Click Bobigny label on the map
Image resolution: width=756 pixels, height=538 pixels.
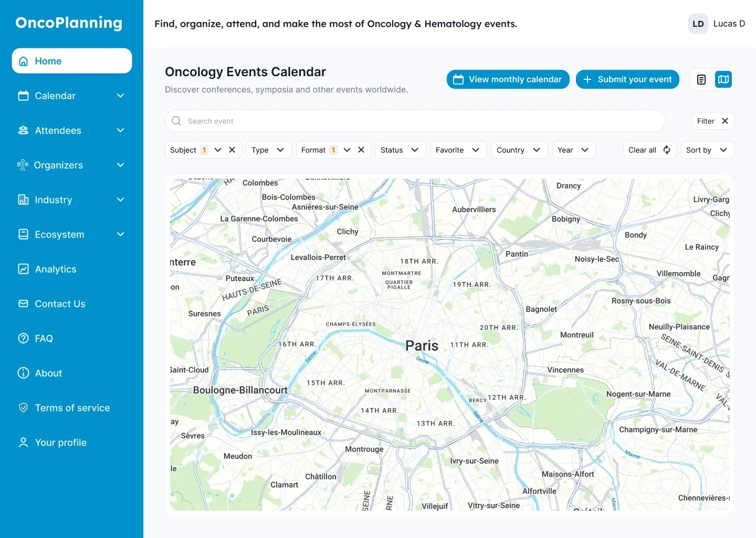[566, 219]
